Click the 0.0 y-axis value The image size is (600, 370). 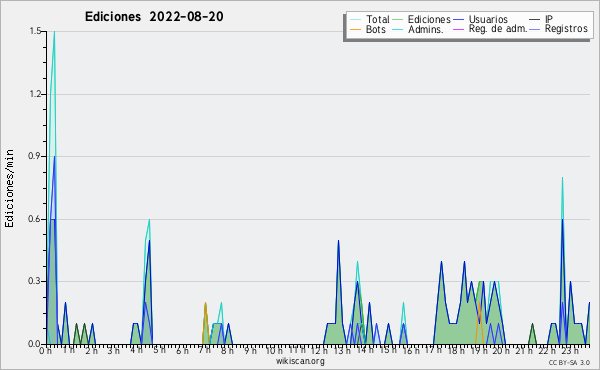(x=35, y=344)
